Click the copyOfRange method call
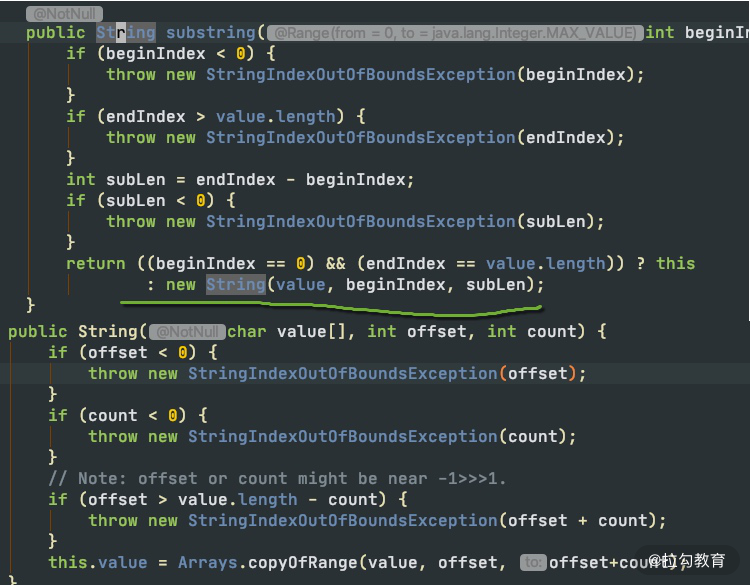Viewport: 750px width, 585px height. pyautogui.click(x=311, y=563)
